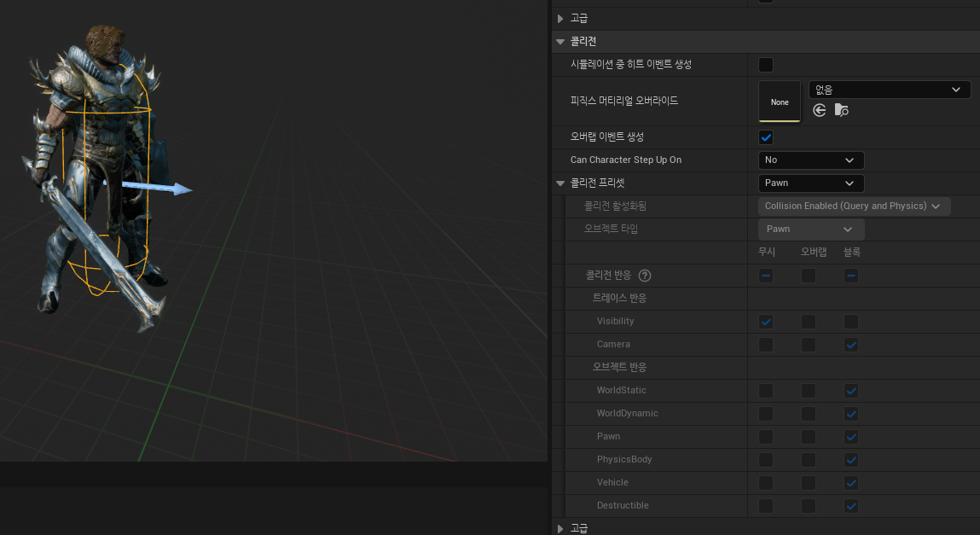Viewport: 980px width, 535px height.
Task: Open Can Character Step Up On dropdown
Action: tap(810, 160)
